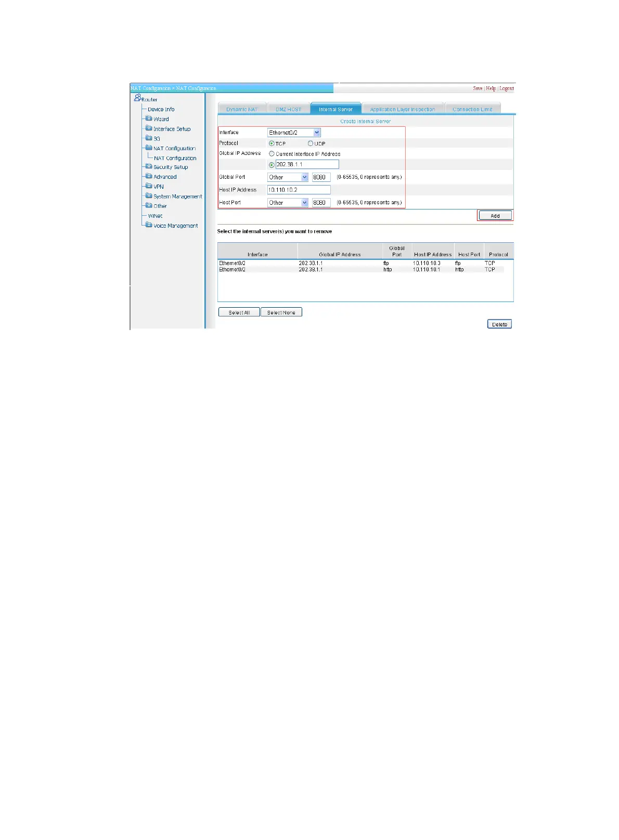The image size is (619, 840).
Task: Click the Add button
Action: click(495, 216)
